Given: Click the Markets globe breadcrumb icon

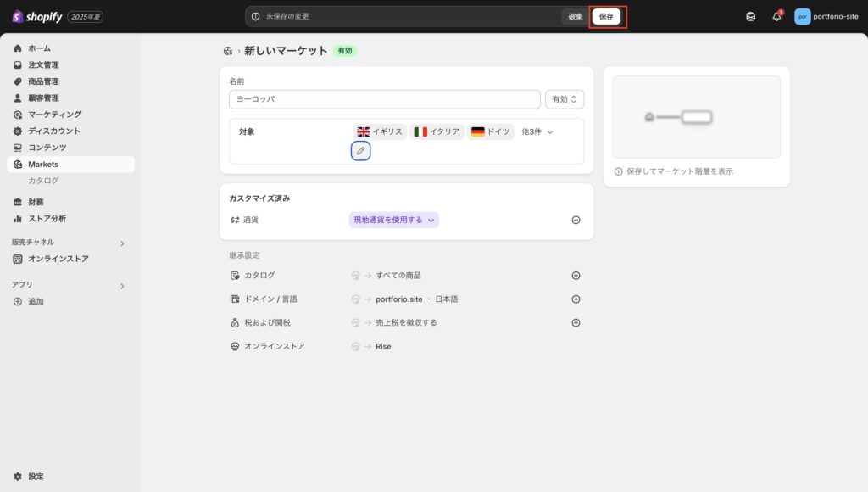Looking at the screenshot, I should pyautogui.click(x=228, y=51).
